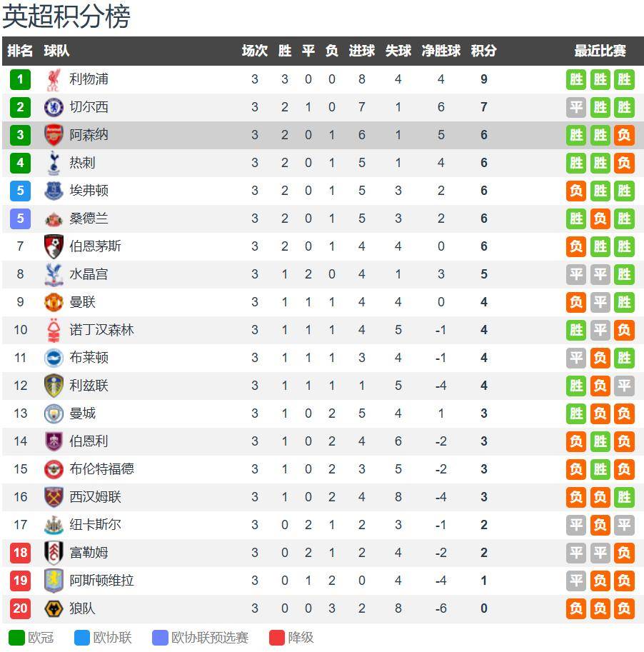
Task: Click the Arsenal club crest icon
Action: coord(54,135)
